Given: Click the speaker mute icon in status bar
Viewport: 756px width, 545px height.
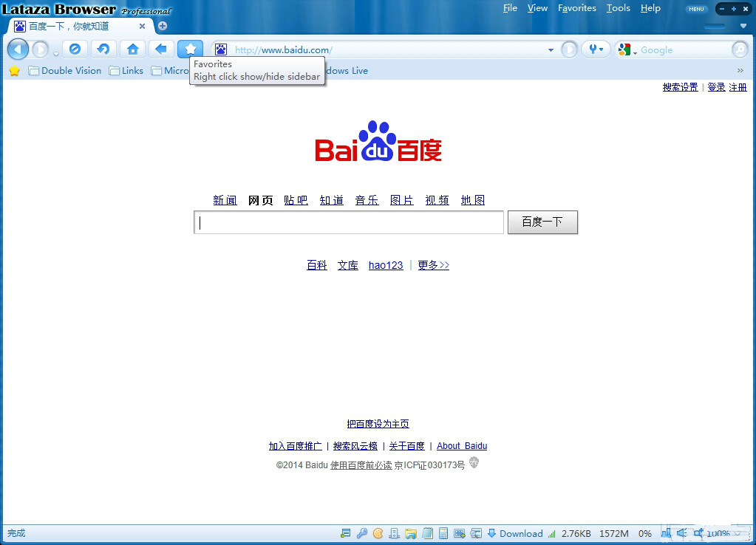Looking at the screenshot, I should (x=681, y=533).
